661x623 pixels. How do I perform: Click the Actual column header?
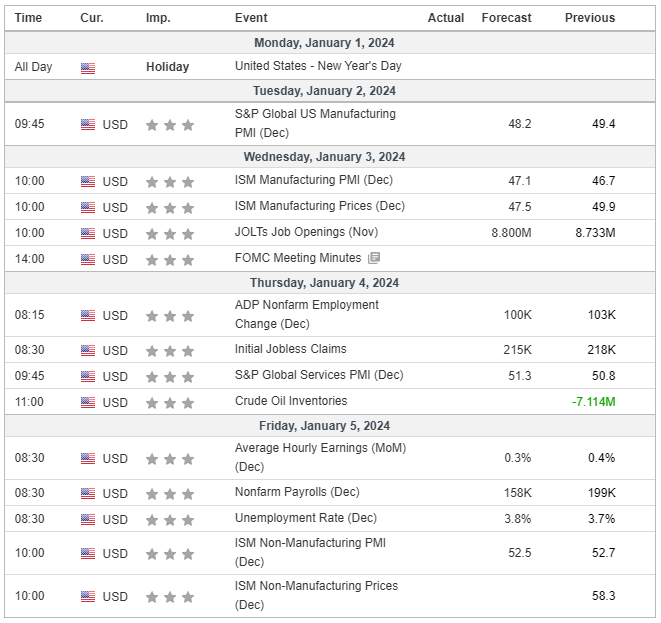click(x=446, y=18)
